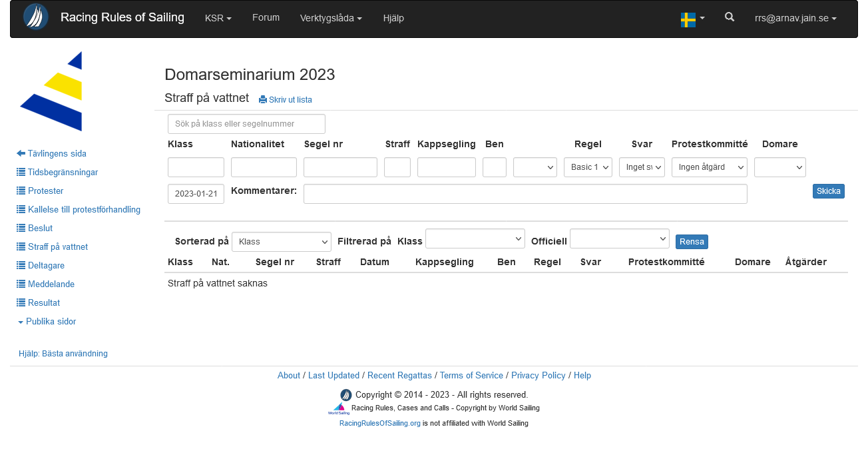The image size is (868, 453).
Task: Click the sailing club triangle logo in sidebar
Action: [x=52, y=91]
